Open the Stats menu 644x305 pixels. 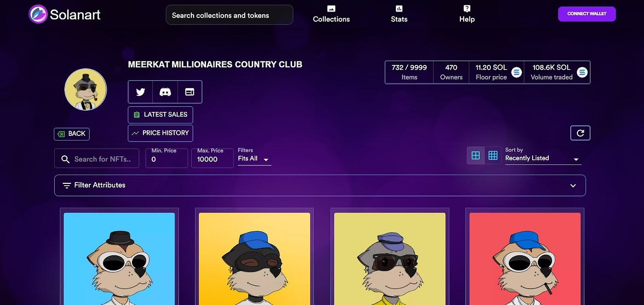tap(399, 14)
